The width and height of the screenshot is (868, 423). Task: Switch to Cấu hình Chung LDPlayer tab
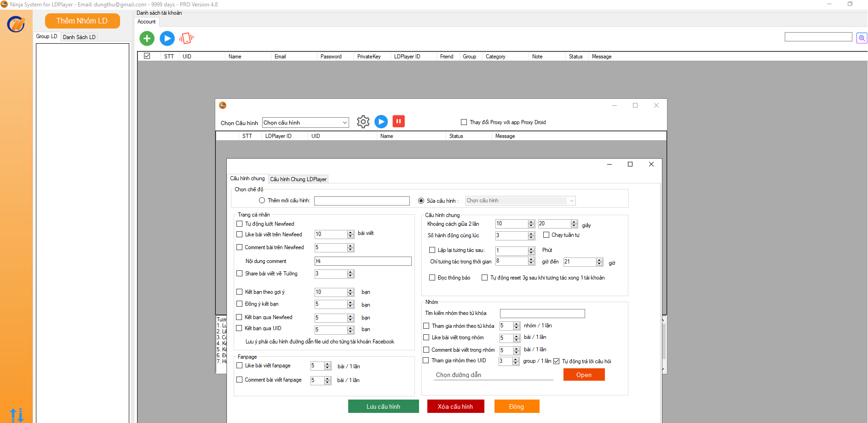299,179
